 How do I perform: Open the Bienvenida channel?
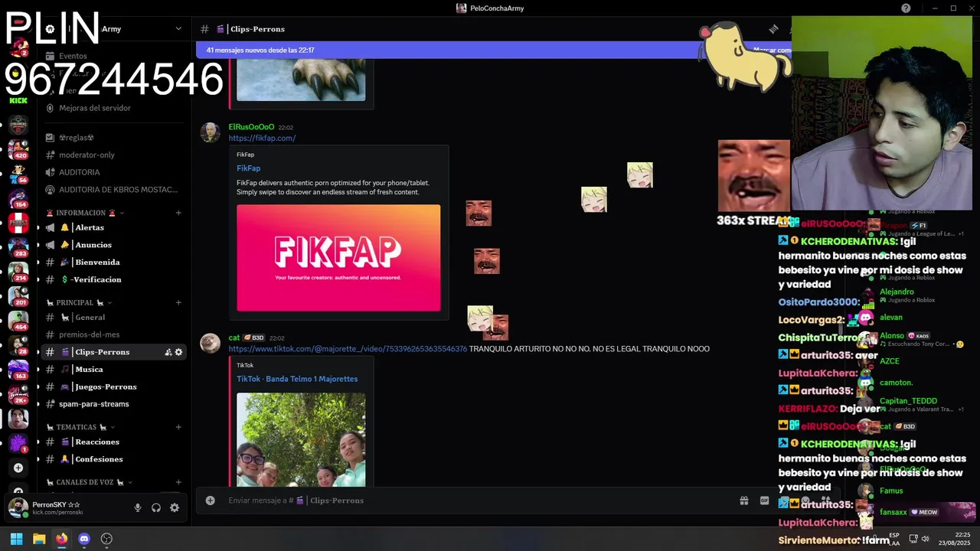click(x=97, y=262)
